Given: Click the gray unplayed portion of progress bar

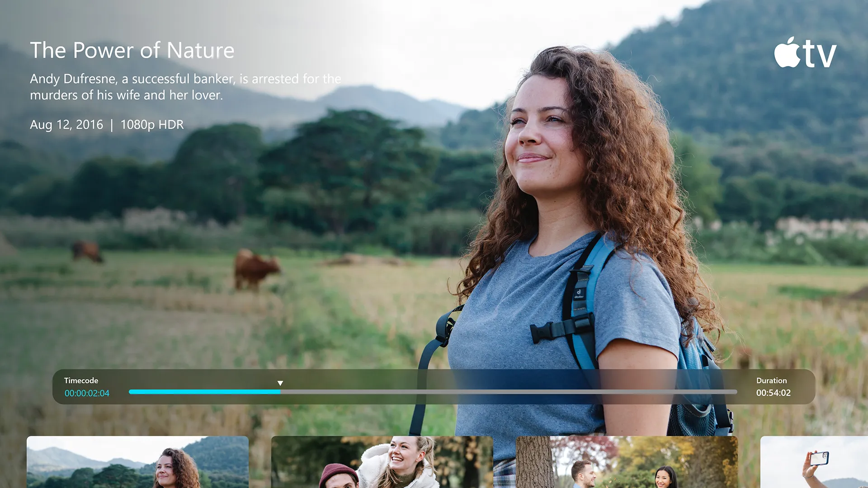Looking at the screenshot, I should point(509,392).
